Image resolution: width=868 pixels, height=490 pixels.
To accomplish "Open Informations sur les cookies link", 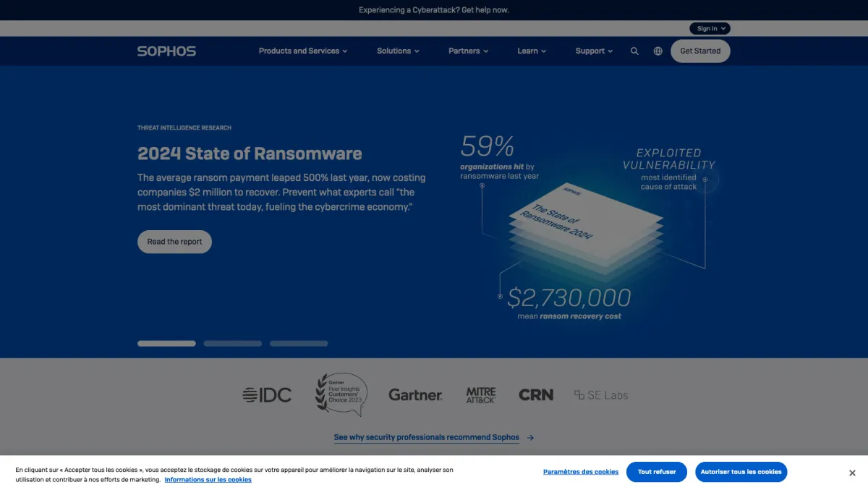I will click(208, 480).
